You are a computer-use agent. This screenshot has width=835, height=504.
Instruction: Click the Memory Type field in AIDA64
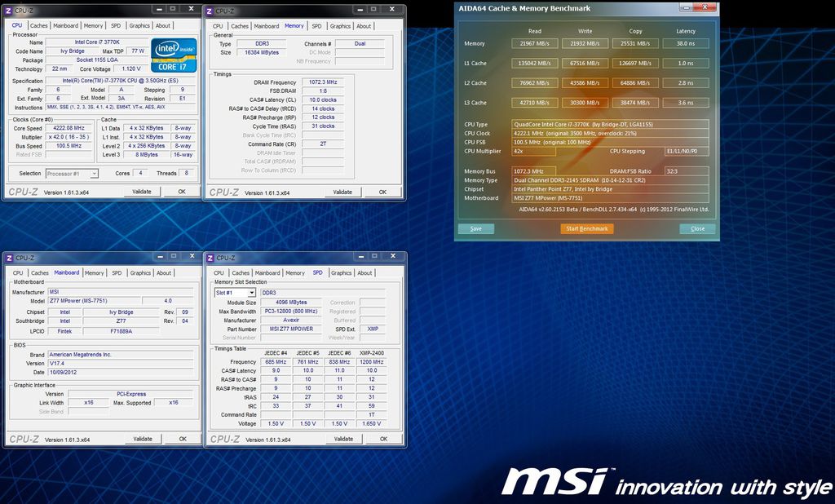pos(610,180)
